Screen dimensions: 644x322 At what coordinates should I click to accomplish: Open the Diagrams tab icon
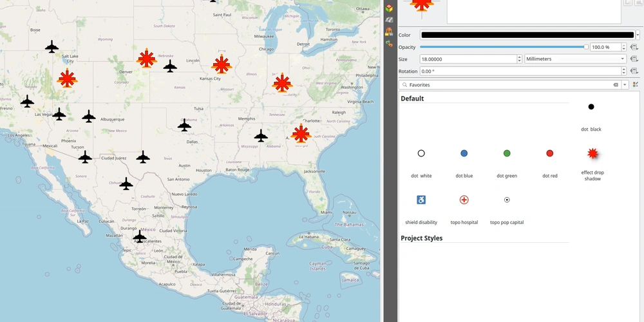pyautogui.click(x=389, y=32)
